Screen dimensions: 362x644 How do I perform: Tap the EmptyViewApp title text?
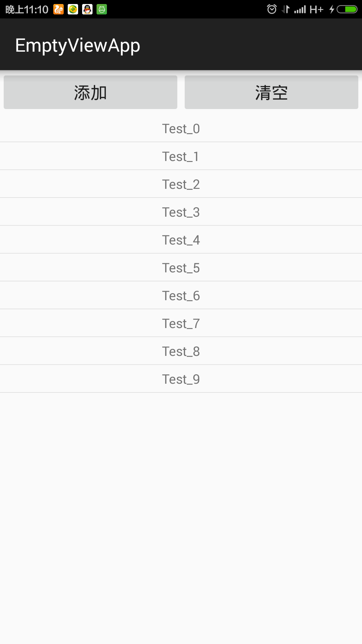(x=78, y=46)
